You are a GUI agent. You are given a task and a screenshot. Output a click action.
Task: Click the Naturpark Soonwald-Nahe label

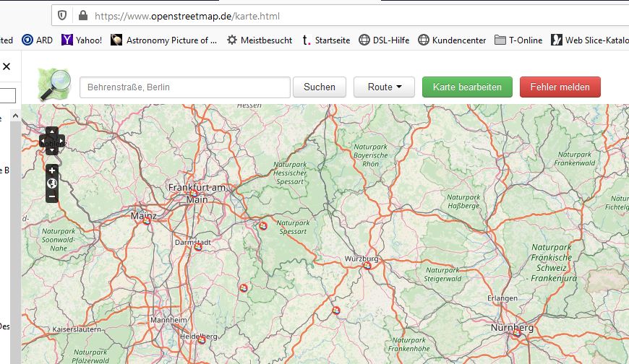59,240
